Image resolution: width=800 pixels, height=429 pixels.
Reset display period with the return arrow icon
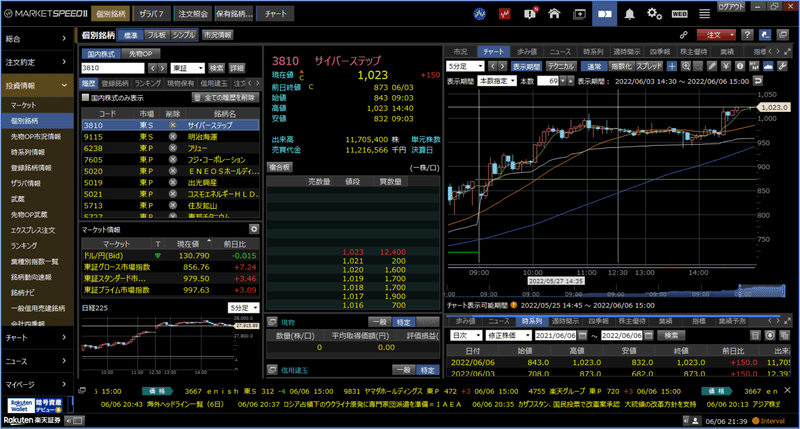pyautogui.click(x=758, y=81)
